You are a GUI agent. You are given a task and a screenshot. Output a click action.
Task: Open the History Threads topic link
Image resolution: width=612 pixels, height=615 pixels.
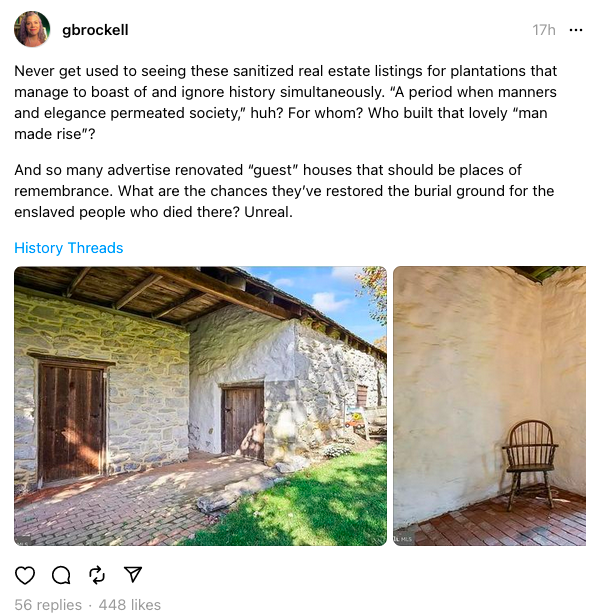point(69,248)
